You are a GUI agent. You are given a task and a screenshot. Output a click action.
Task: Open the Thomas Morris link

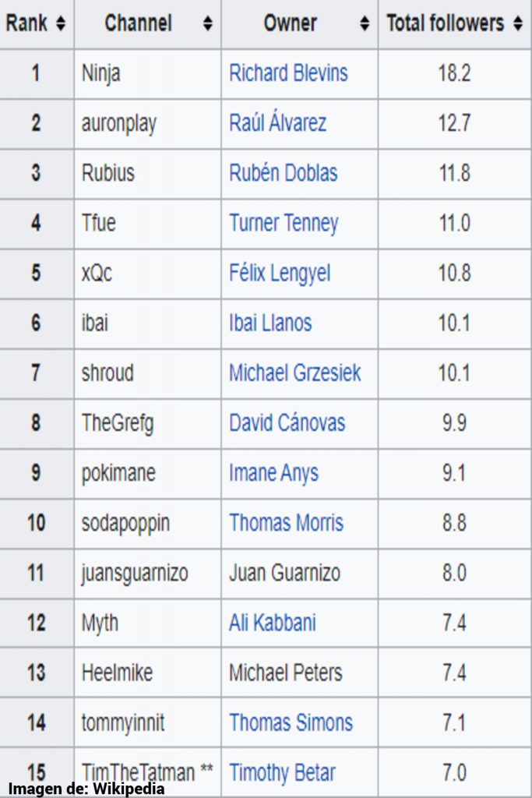click(x=286, y=523)
